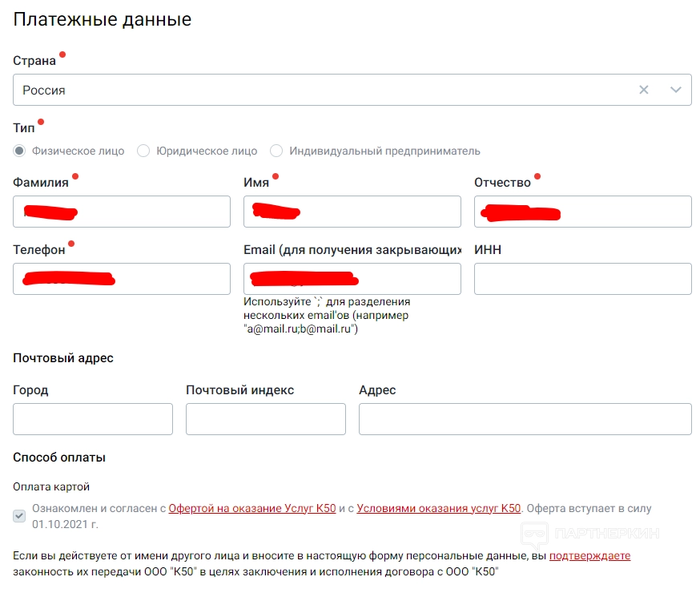This screenshot has height=593, width=700.
Task: Click the Город input field
Action: 93,419
